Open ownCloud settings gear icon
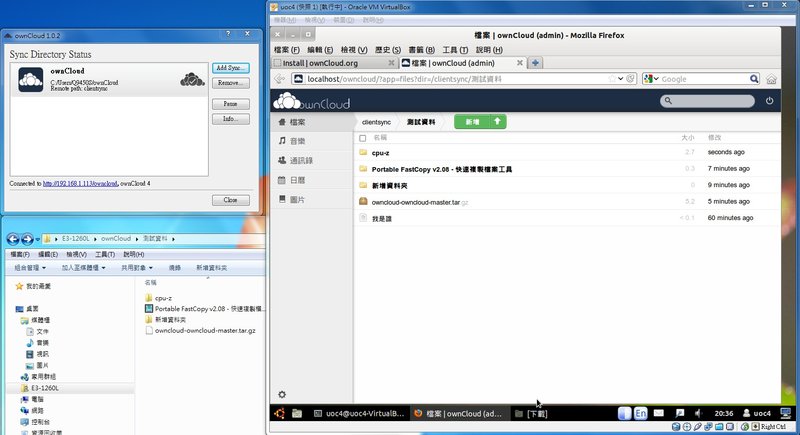 click(x=282, y=394)
